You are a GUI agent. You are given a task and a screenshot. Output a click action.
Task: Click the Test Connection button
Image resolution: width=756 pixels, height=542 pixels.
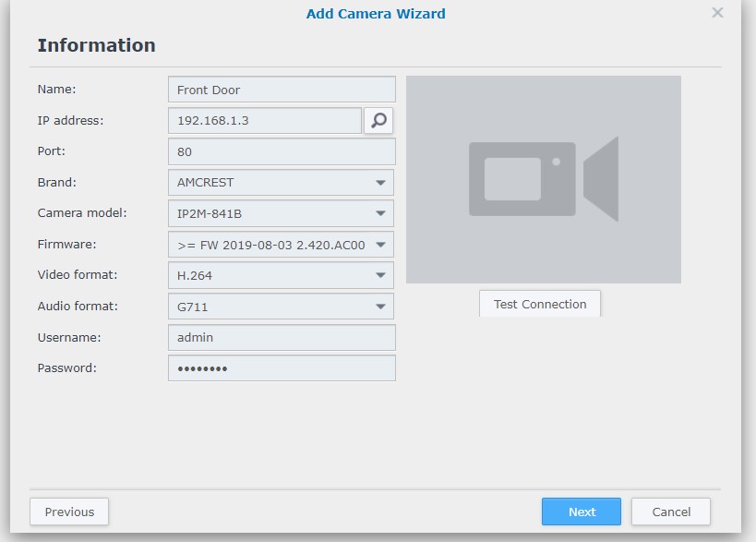(540, 304)
